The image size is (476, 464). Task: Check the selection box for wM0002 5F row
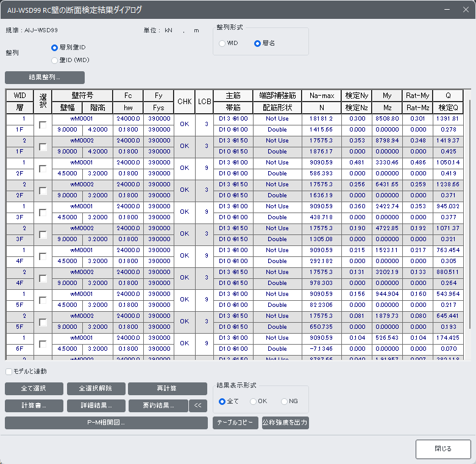(x=43, y=322)
